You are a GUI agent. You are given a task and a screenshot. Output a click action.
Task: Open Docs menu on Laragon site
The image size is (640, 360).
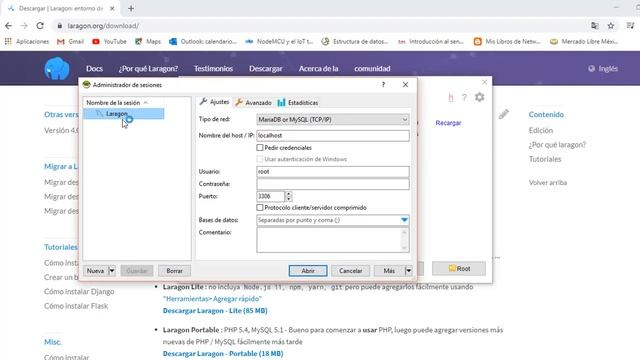pos(94,69)
